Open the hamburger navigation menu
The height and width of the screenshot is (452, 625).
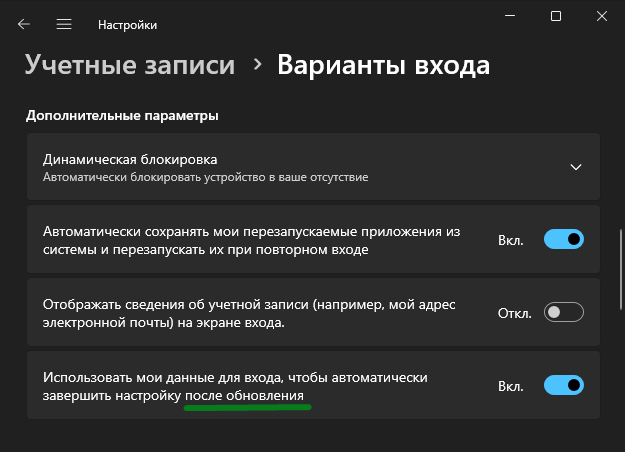point(64,24)
